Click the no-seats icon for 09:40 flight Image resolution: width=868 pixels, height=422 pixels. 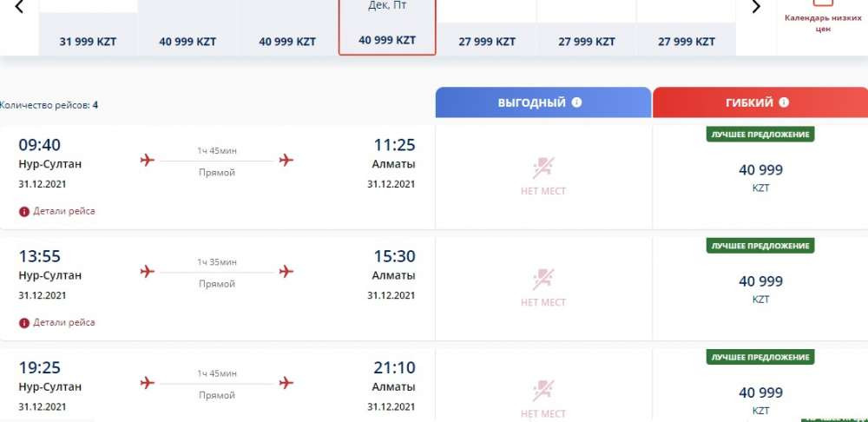click(x=543, y=168)
